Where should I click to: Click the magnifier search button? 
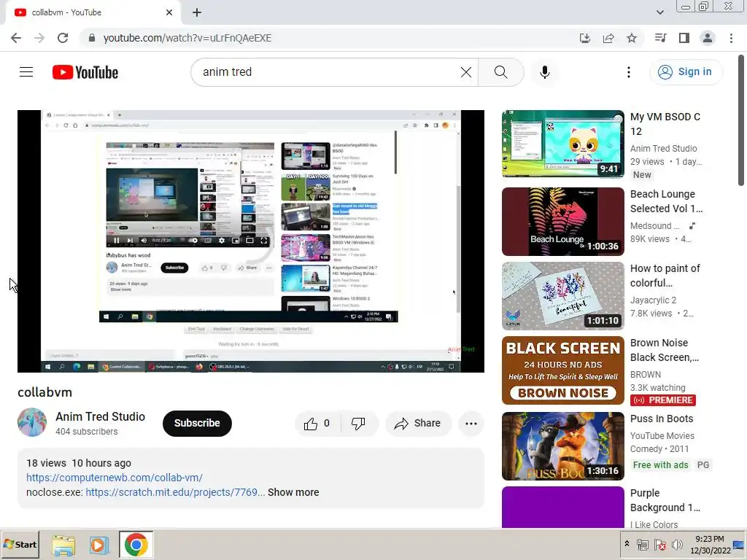click(500, 72)
